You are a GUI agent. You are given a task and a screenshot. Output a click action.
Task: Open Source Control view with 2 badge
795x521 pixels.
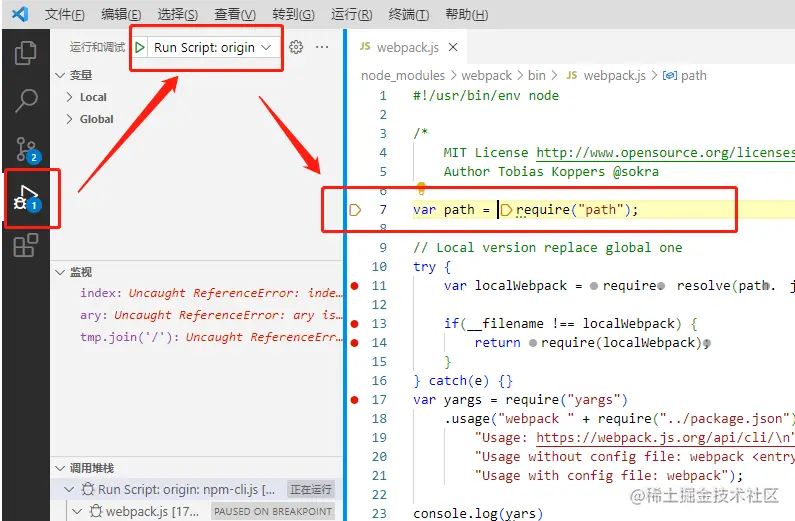tap(26, 150)
